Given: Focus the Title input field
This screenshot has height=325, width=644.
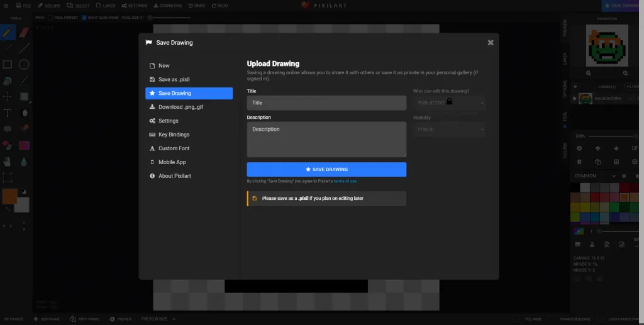Looking at the screenshot, I should (326, 103).
